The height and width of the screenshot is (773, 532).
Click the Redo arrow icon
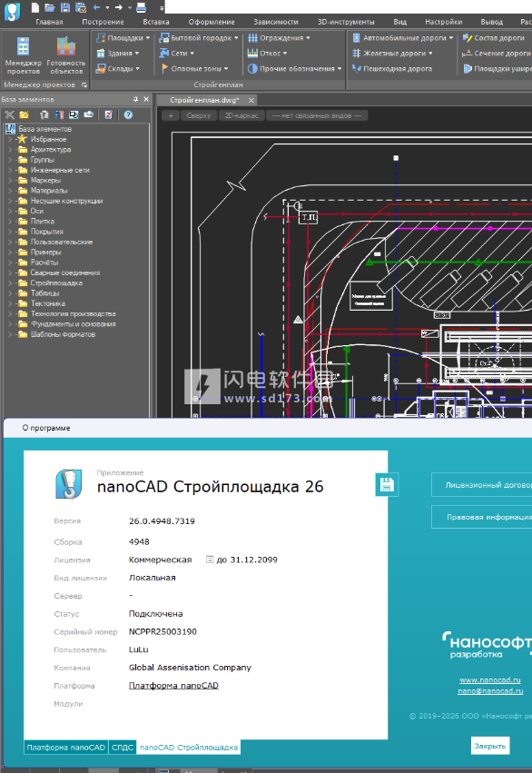(119, 7)
